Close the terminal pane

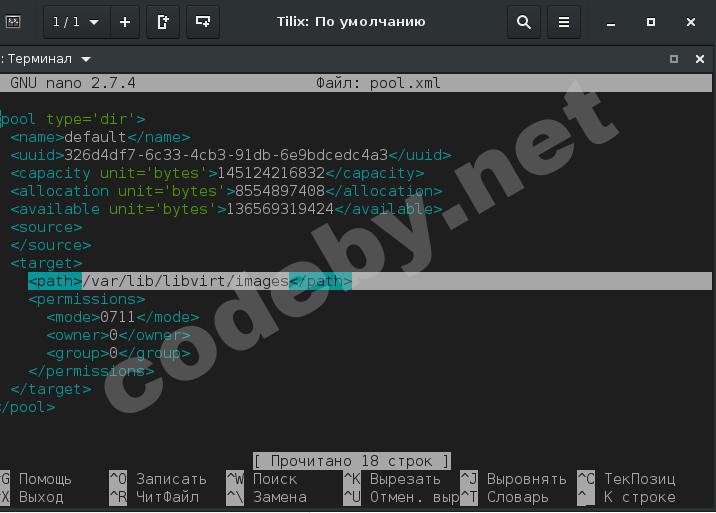(x=699, y=59)
